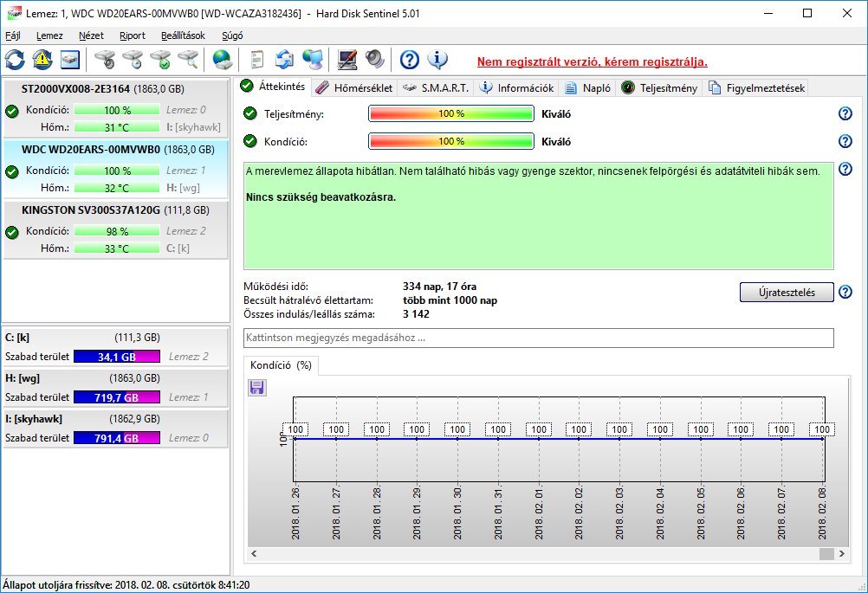
Task: Click the Állapot utoljára frissítve status bar text
Action: click(x=126, y=584)
